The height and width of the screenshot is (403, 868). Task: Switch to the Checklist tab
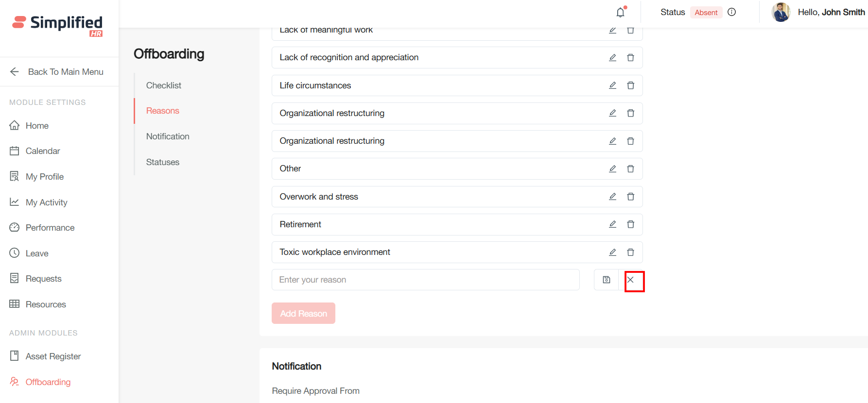[x=164, y=85]
